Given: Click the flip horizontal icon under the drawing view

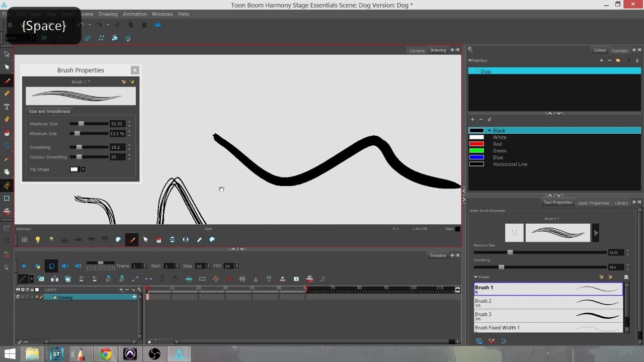Looking at the screenshot, I should coord(186,240).
